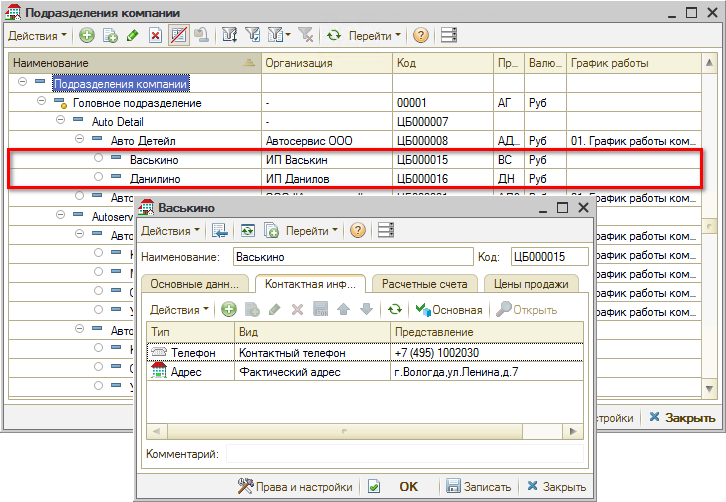Screen dimensions: 726x502
Task: Open the Действия dropdown in main window
Action: click(38, 35)
